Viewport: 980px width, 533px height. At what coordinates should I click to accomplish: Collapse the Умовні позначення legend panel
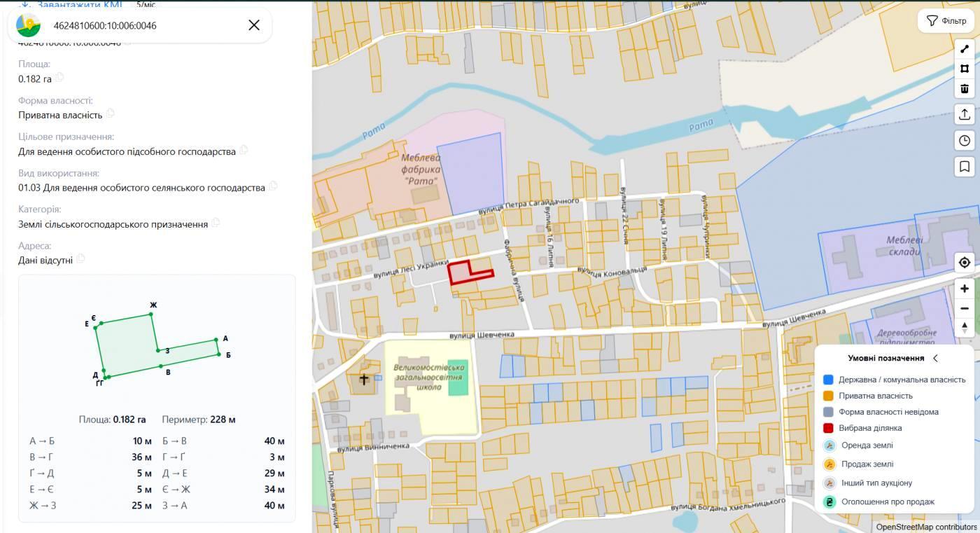point(935,358)
